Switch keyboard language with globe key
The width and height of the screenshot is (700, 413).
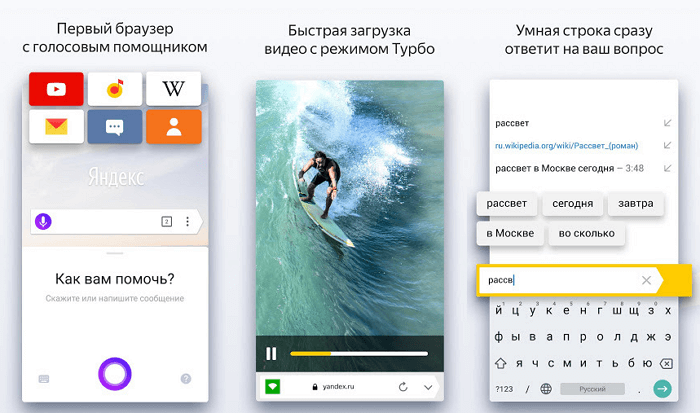[x=546, y=388]
